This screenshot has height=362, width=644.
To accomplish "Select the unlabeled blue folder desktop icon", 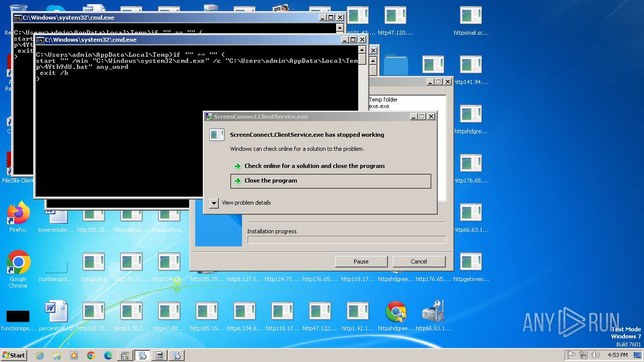I will click(x=396, y=65).
